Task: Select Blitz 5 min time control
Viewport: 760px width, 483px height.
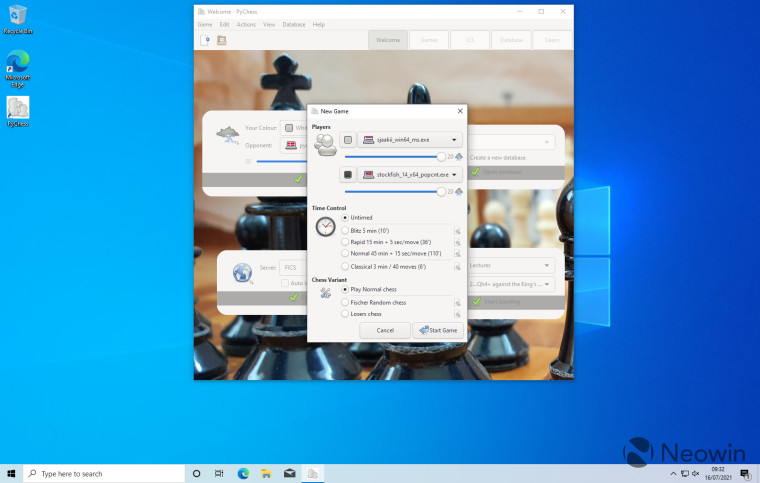Action: click(x=365, y=231)
